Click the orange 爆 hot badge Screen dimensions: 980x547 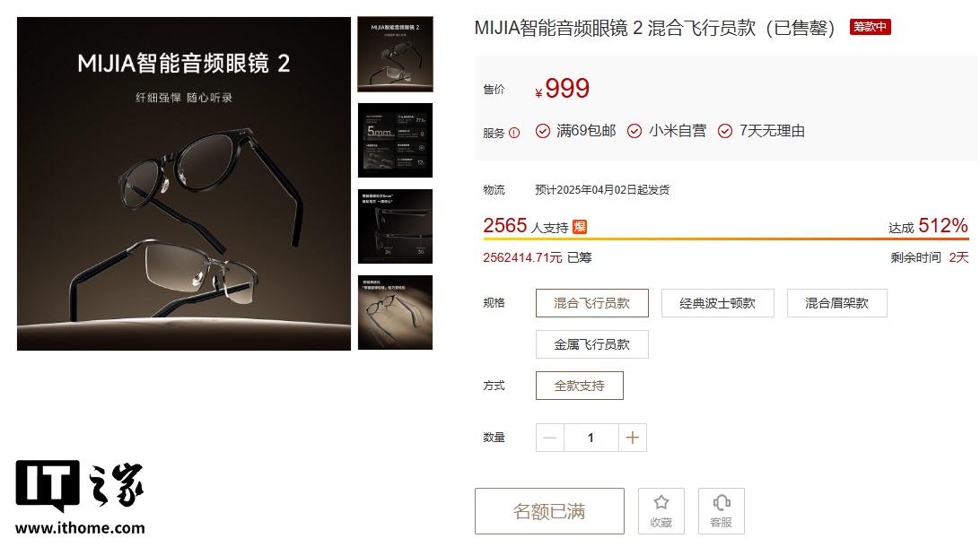[x=580, y=227]
